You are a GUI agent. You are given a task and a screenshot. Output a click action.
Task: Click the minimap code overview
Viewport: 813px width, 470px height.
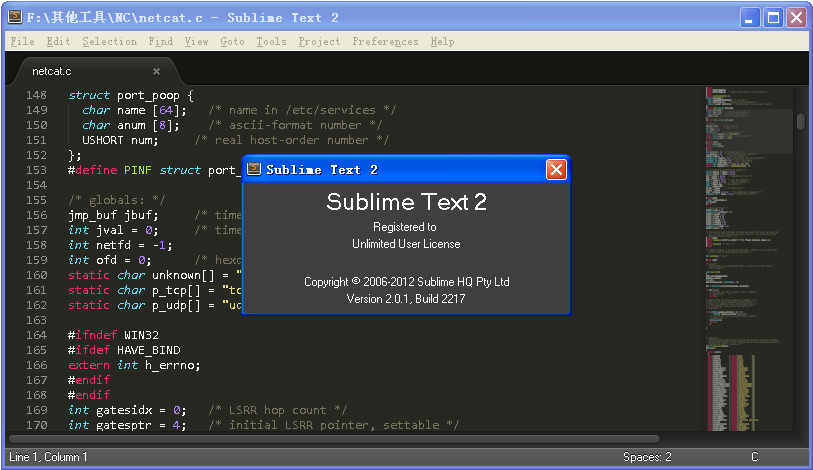(749, 258)
